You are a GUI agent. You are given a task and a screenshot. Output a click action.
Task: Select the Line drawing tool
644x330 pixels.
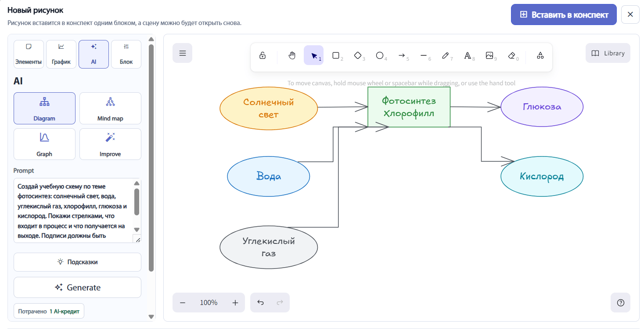pyautogui.click(x=424, y=55)
